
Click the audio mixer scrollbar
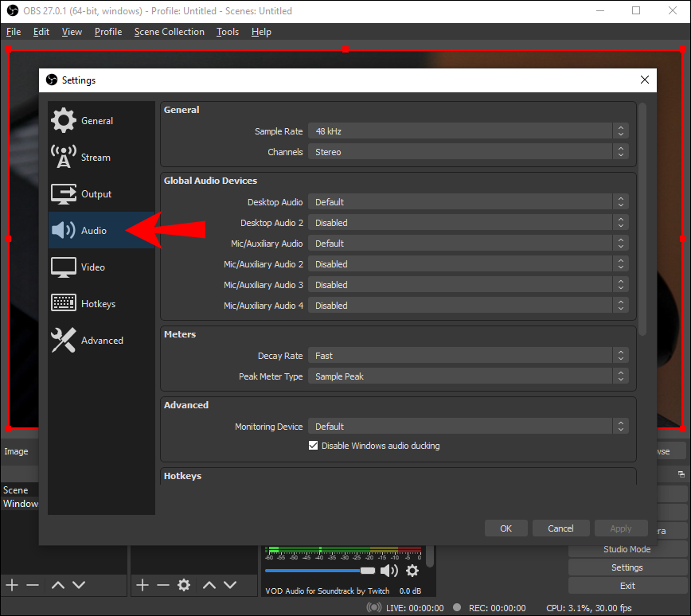tap(430, 556)
